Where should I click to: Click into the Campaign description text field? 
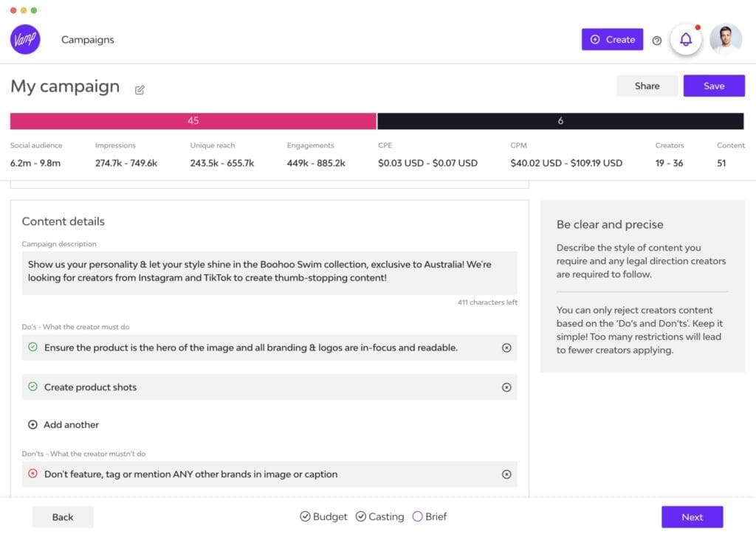point(269,271)
